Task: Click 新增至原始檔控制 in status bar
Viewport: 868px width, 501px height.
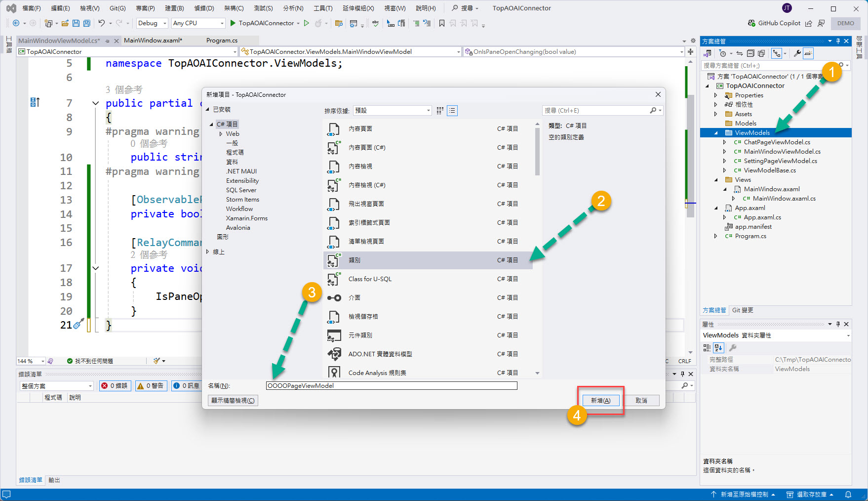Action: pyautogui.click(x=744, y=495)
